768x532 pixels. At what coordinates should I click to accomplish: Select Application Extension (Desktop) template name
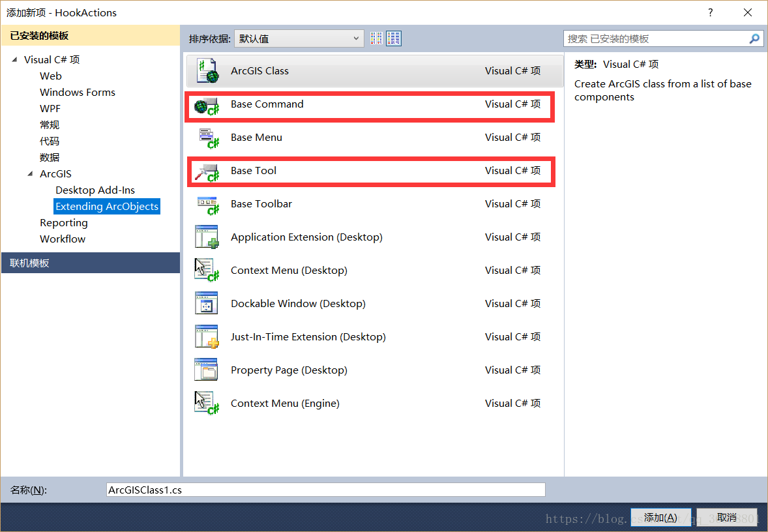(306, 237)
